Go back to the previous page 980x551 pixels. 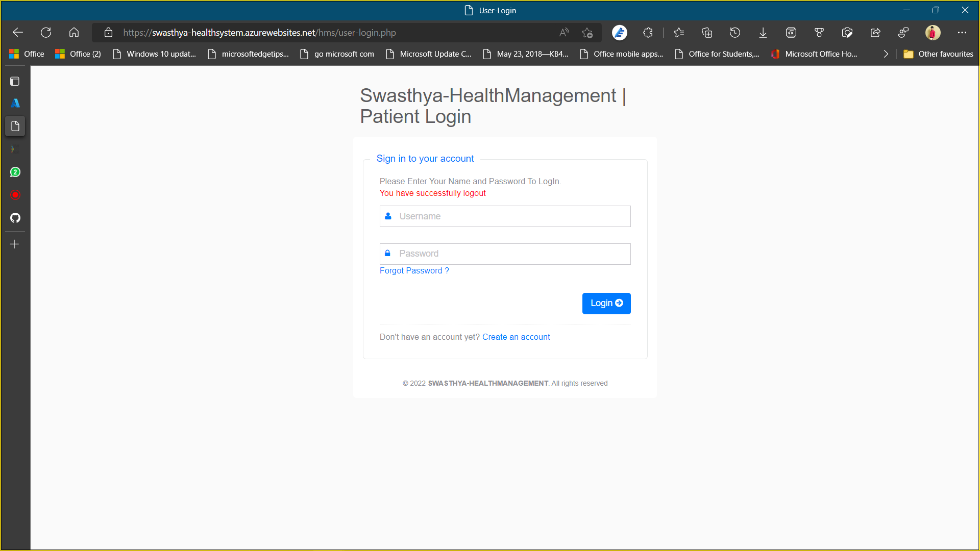point(18,33)
